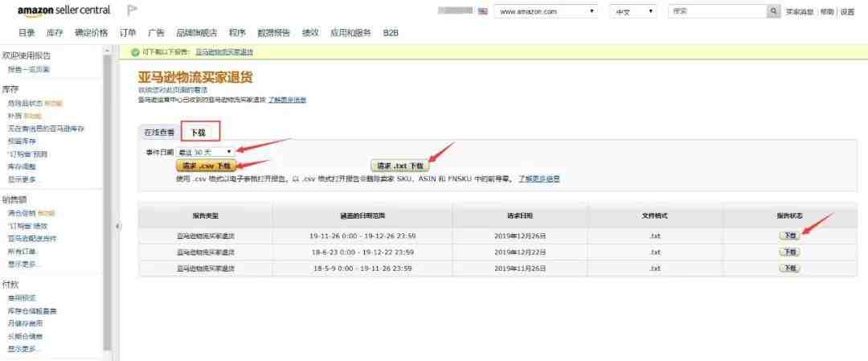This screenshot has height=361, width=868.
Task: Click the search magnifier icon
Action: pyautogui.click(x=774, y=11)
